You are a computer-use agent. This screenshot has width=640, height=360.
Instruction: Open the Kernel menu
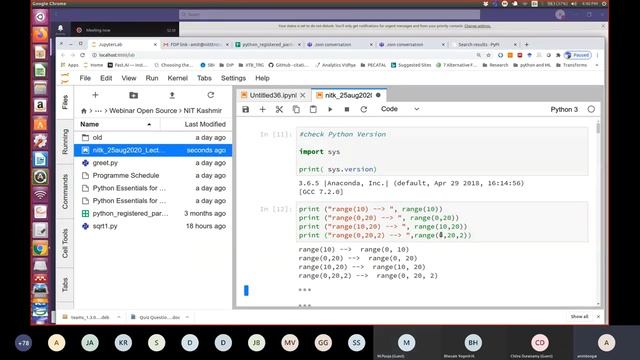[178, 78]
